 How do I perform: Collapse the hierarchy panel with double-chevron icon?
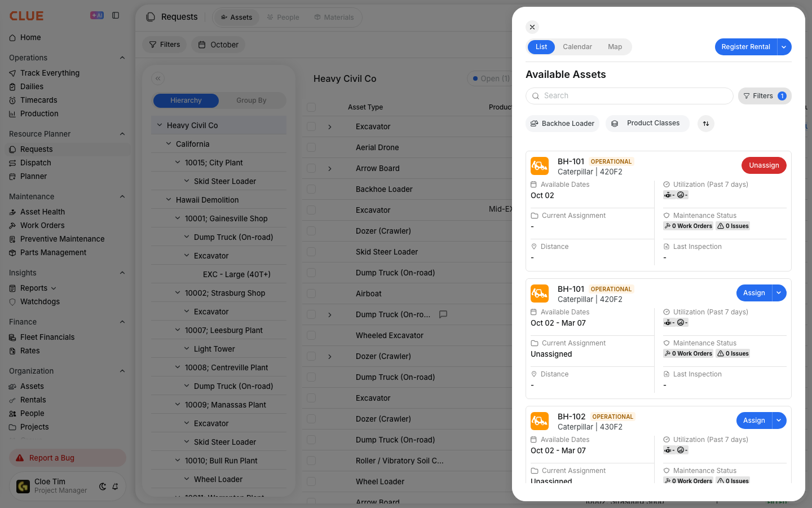coord(158,78)
